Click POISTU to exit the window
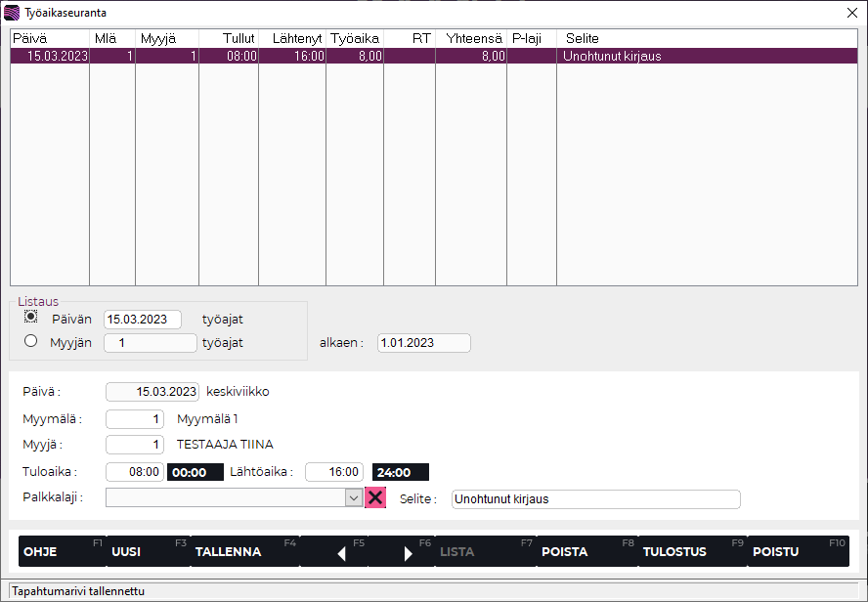This screenshot has height=602, width=868. click(x=775, y=551)
